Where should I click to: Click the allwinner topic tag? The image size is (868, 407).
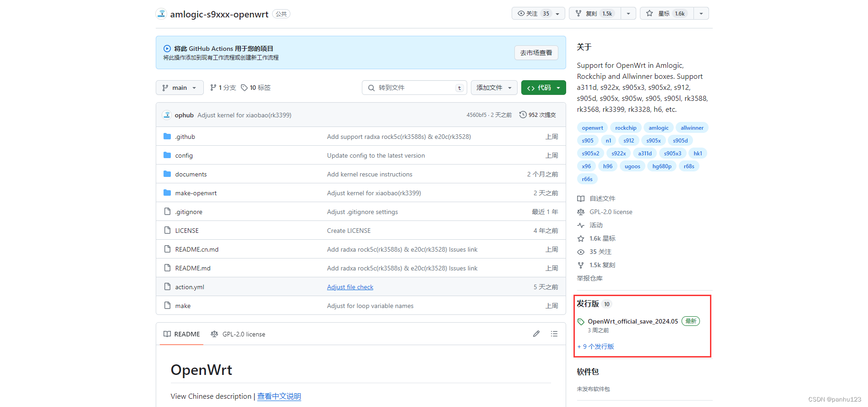692,128
